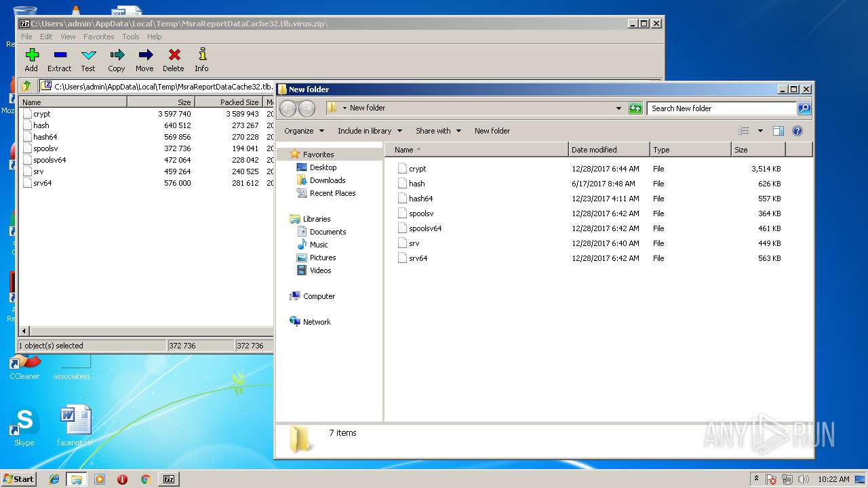Select Favorites in navigation pane
This screenshot has width=868, height=488.
318,155
